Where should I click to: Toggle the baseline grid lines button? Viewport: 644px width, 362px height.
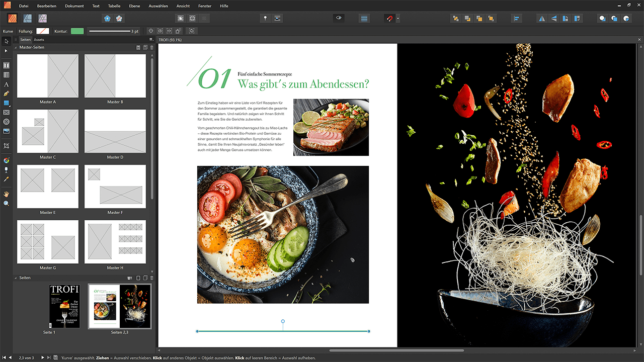click(x=364, y=19)
